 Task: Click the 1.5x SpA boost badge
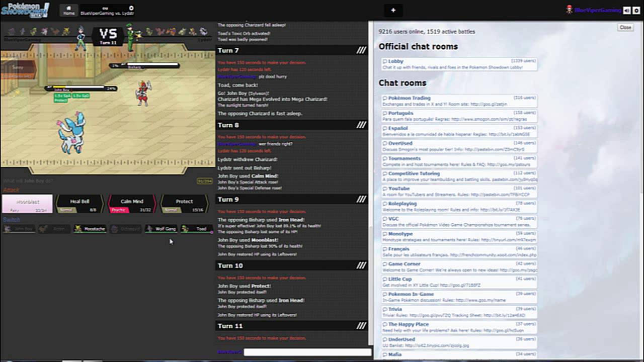coord(62,96)
